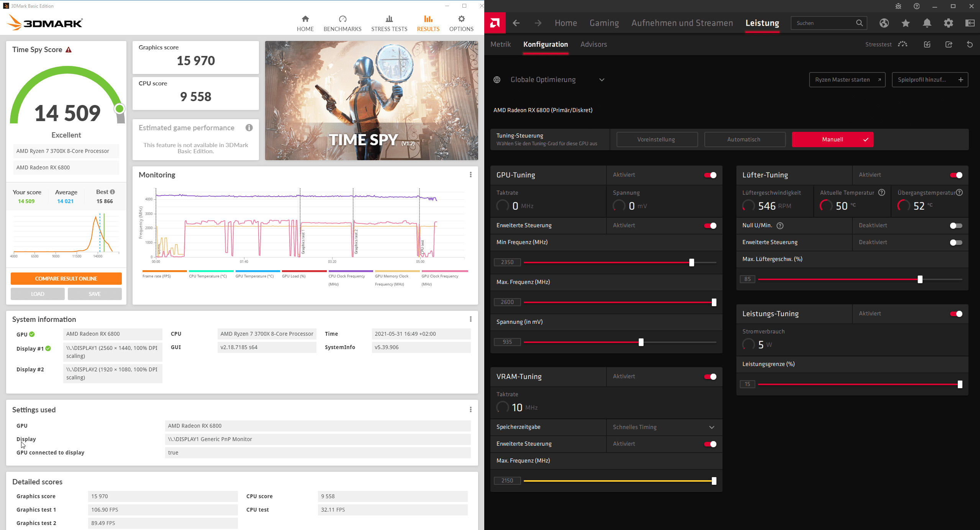Click Ryzen Master starten button

[847, 80]
